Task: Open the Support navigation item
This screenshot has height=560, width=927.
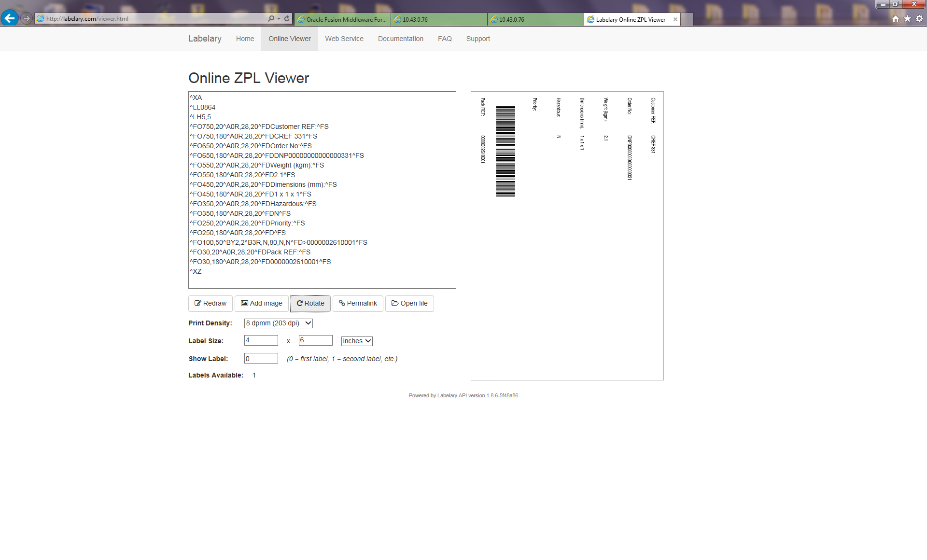Action: (478, 39)
